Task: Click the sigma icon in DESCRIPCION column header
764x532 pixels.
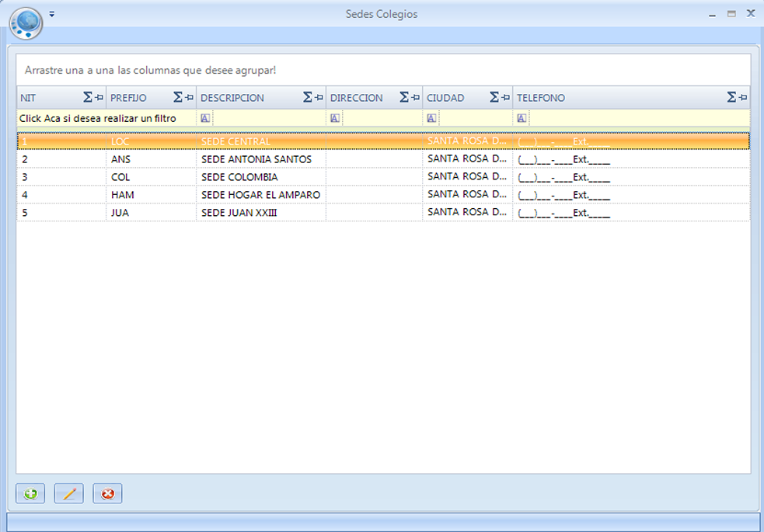Action: (x=308, y=98)
